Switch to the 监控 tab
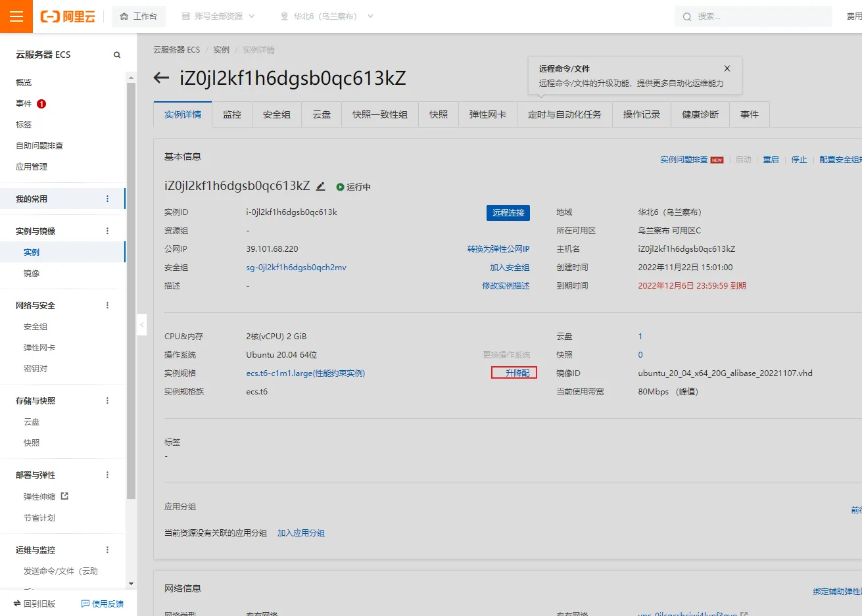862x616 pixels. (x=232, y=114)
